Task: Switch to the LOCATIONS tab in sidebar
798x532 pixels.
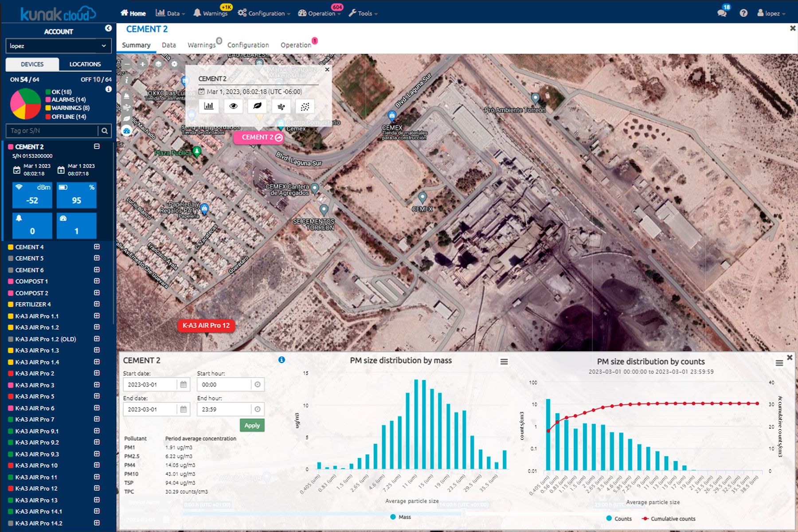Action: click(85, 64)
